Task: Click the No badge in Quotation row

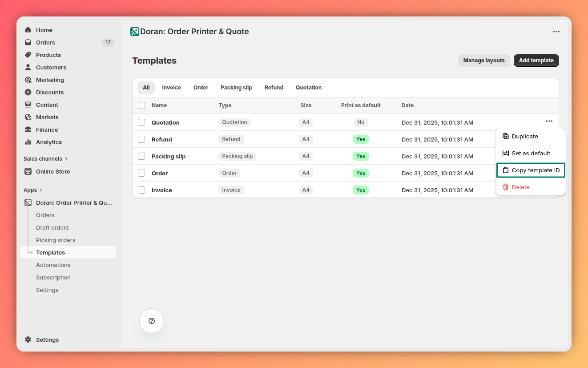Action: pyautogui.click(x=361, y=122)
